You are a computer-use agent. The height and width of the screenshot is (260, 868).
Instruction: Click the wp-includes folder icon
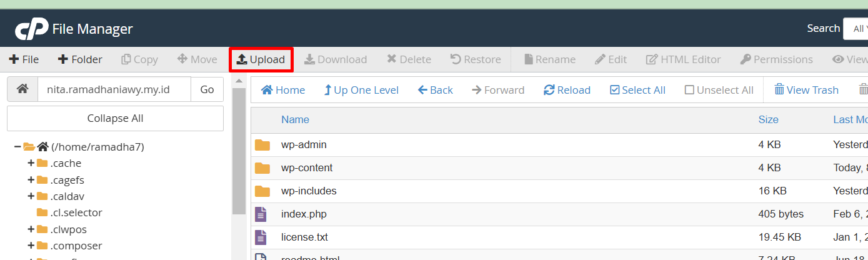(x=262, y=191)
